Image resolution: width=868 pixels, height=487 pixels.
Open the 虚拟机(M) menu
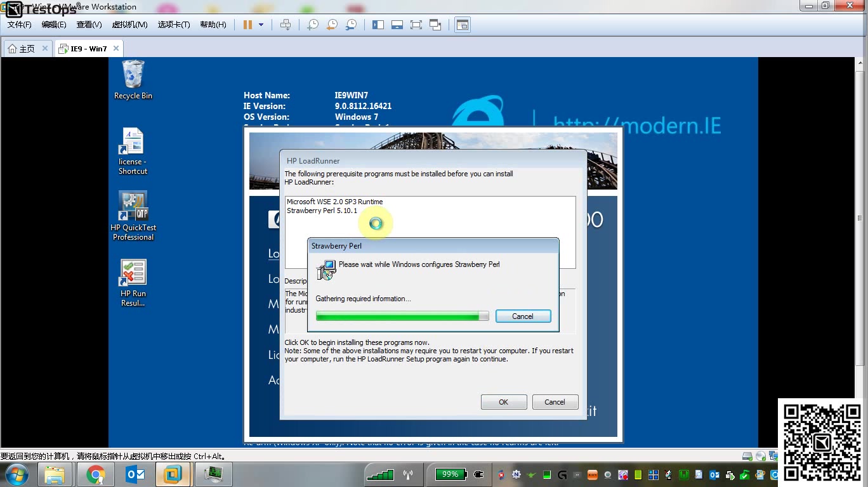tap(129, 25)
